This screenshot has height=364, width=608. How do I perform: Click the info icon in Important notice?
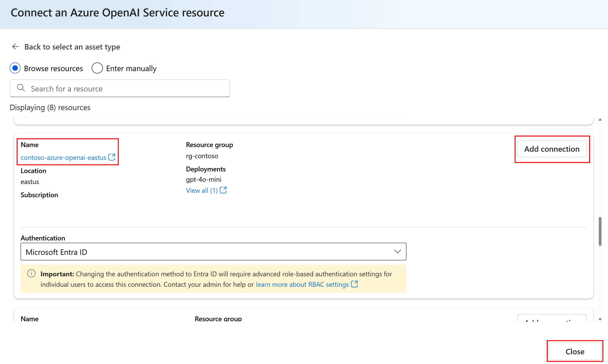point(31,273)
